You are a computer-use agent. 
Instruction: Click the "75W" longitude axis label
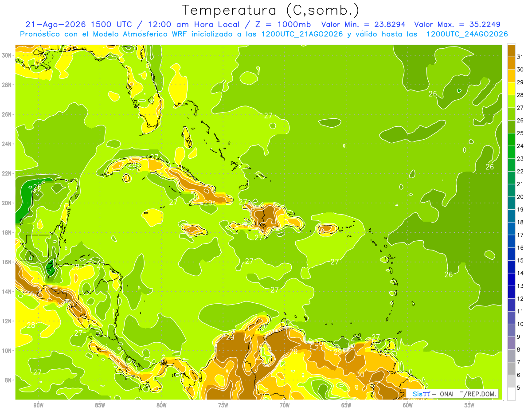tap(223, 405)
